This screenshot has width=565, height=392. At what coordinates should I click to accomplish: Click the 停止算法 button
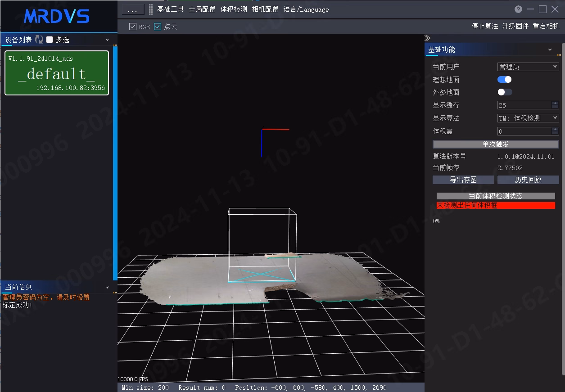click(485, 26)
